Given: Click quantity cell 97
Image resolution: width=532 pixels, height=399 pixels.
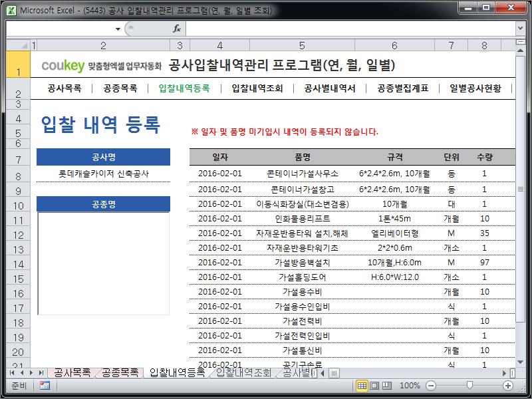Looking at the screenshot, I should click(x=485, y=262).
